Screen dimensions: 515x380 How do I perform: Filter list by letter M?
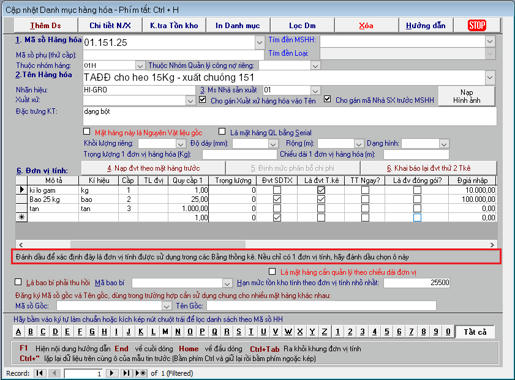[x=165, y=332]
